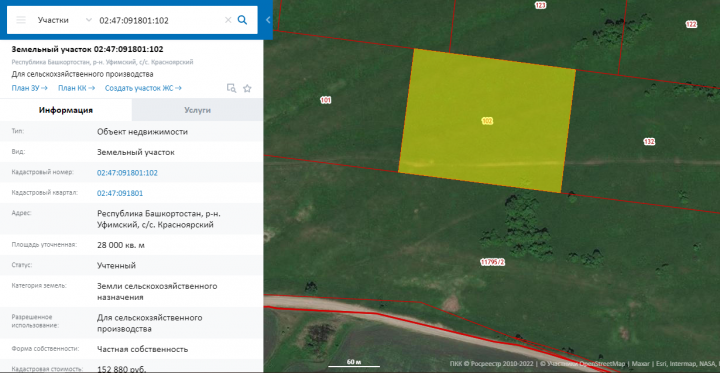
Task: Click the magnifier search icon
Action: [242, 20]
